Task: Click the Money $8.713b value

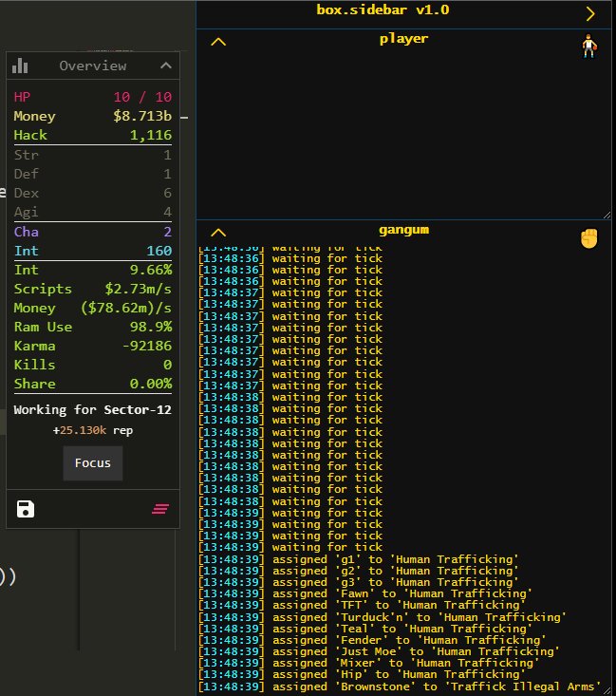Action: pyautogui.click(x=142, y=116)
